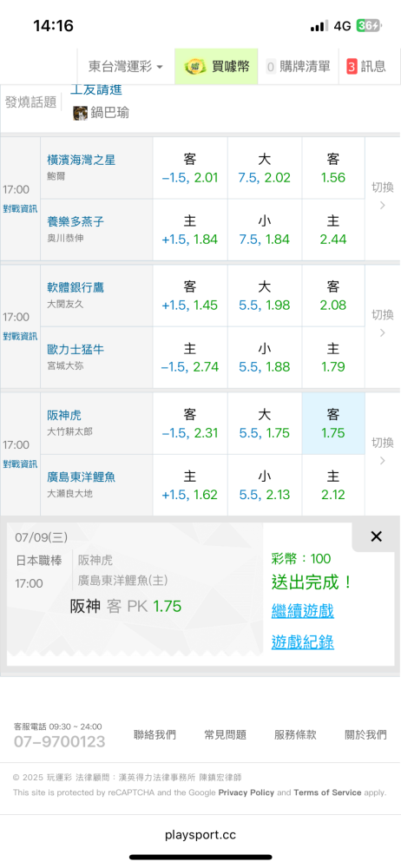Click the 鍋巴瑜 user avatar thumbnail
Screen dimensions: 401x868
[x=81, y=113]
